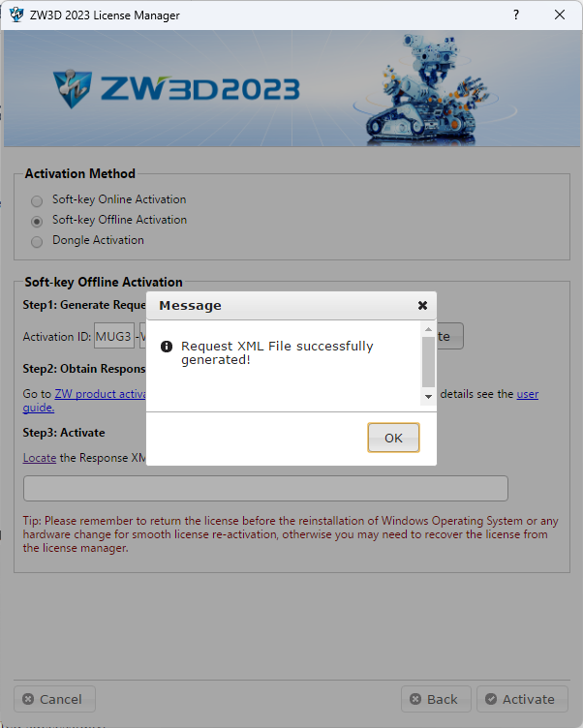Screen dimensions: 583x728
Task: Click the help question mark icon
Action: tap(516, 15)
